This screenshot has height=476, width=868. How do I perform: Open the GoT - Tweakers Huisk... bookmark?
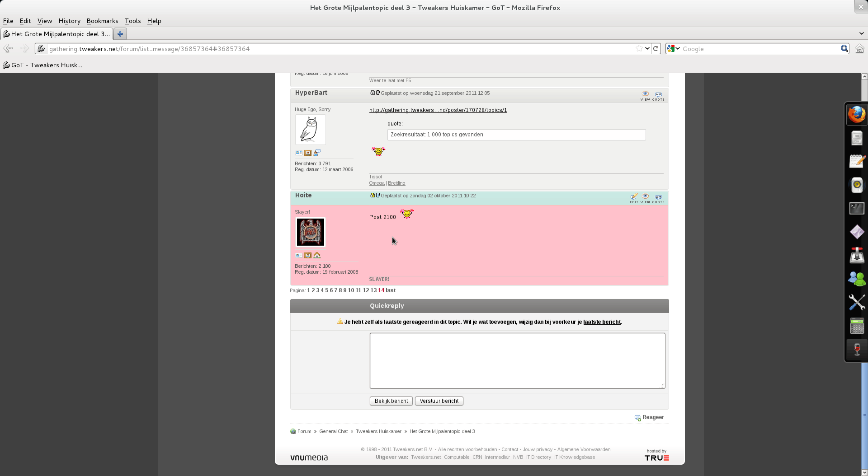(x=42, y=65)
